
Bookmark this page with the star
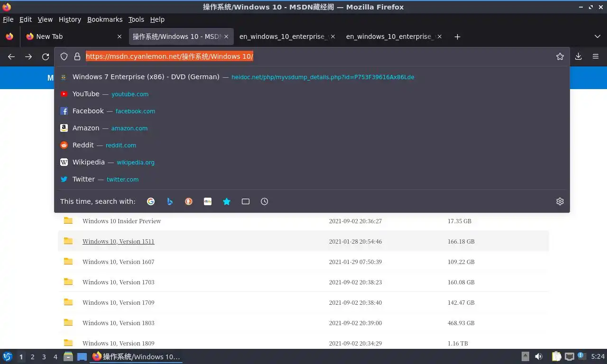(x=560, y=56)
